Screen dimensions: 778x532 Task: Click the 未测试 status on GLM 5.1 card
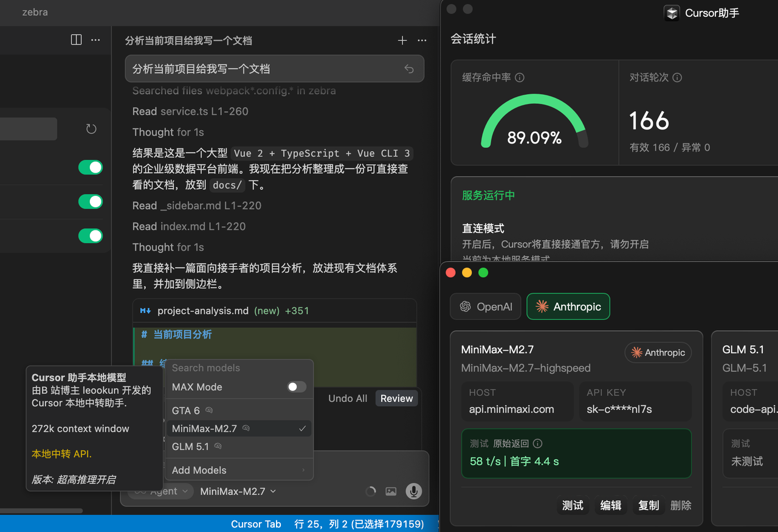pos(747,461)
